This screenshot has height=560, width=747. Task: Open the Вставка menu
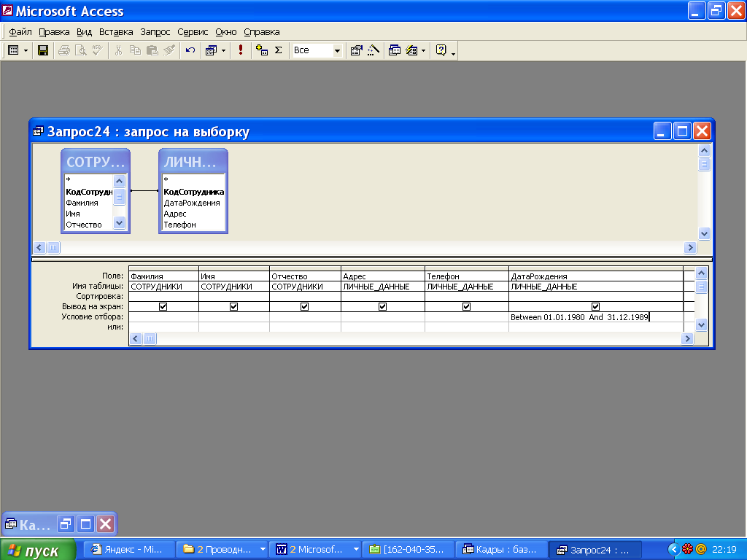coord(116,32)
